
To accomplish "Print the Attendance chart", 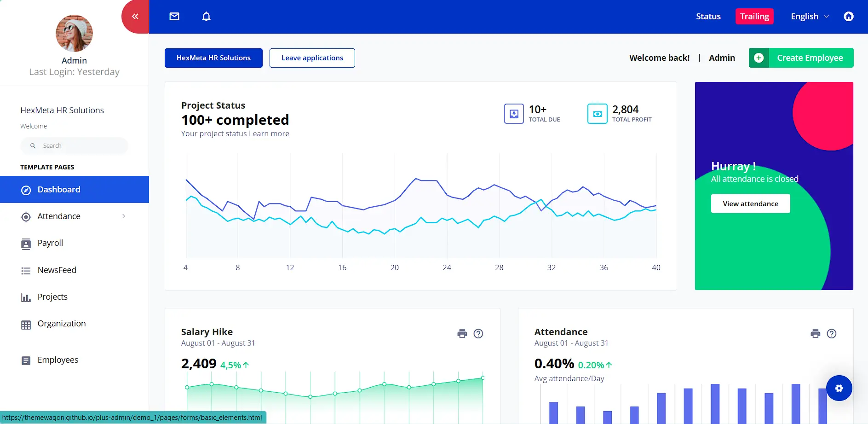I will click(x=815, y=334).
